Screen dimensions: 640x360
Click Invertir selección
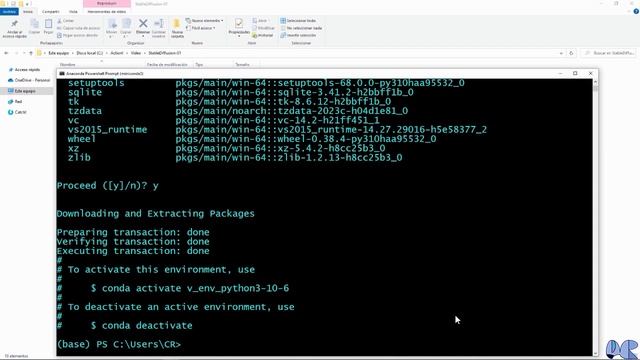[x=298, y=36]
